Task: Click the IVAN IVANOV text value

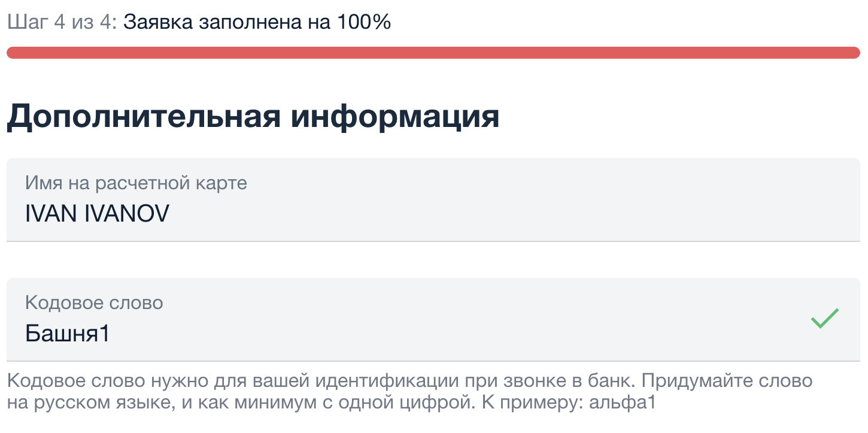Action: coord(97,213)
